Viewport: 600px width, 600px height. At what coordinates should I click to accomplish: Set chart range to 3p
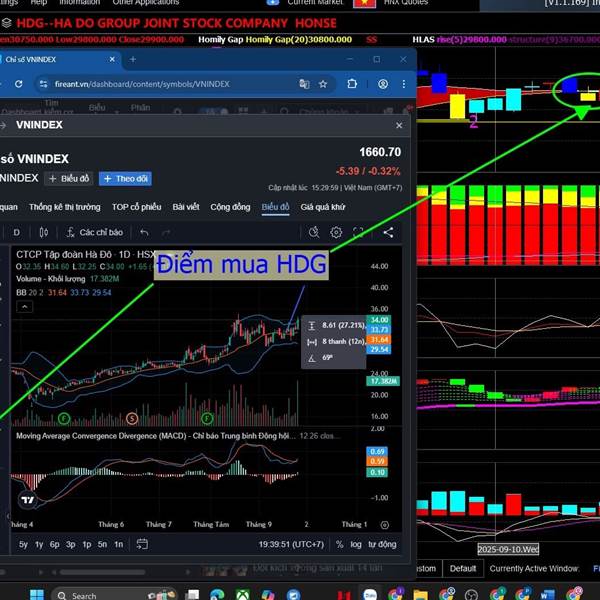click(x=70, y=544)
